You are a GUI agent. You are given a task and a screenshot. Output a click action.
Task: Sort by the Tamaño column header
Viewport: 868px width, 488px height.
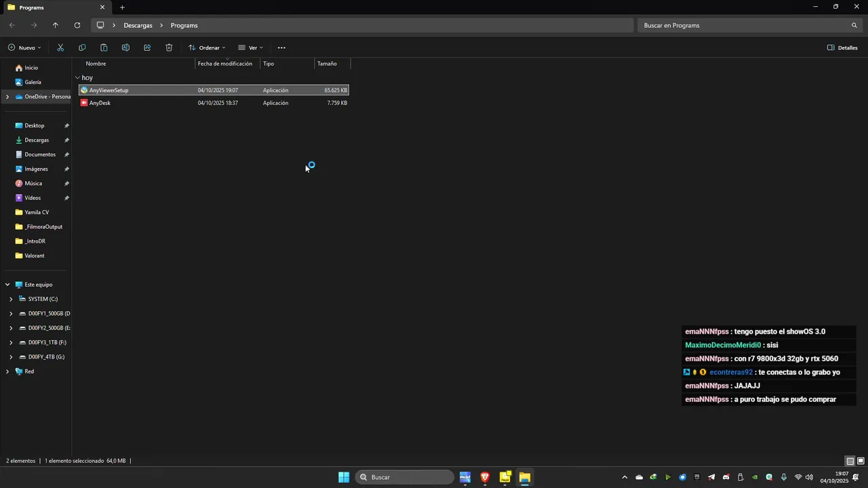click(x=327, y=64)
